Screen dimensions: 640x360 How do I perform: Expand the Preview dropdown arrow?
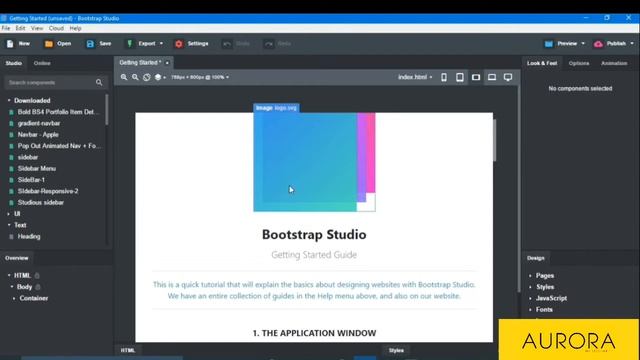[583, 44]
